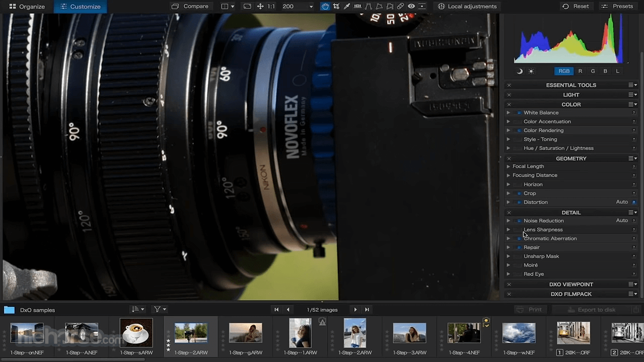Open the filmstrip sort order dropdown
Image resolution: width=644 pixels, height=362 pixels.
[137, 310]
